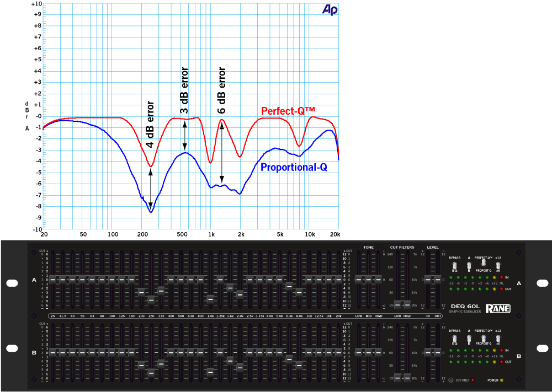
Task: Click channel B LEVEL IN slider knob
Action: point(428,353)
